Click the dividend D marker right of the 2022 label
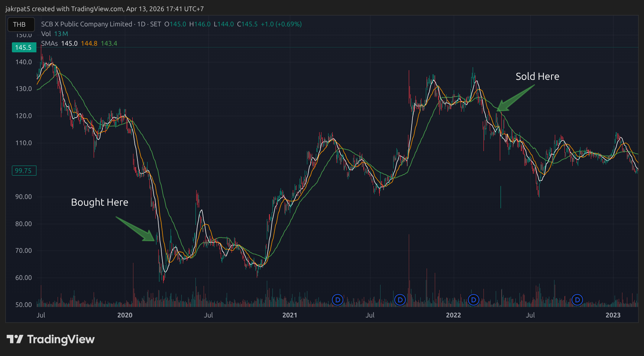The image size is (644, 356). 473,300
